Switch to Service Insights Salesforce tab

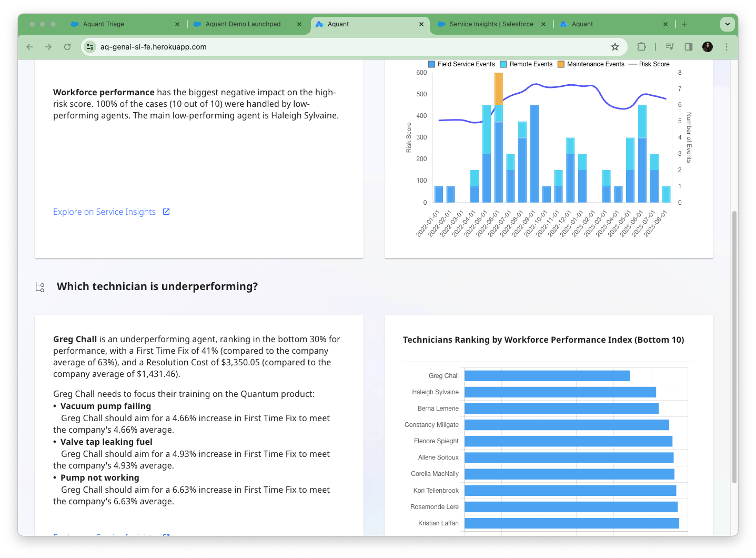[491, 24]
